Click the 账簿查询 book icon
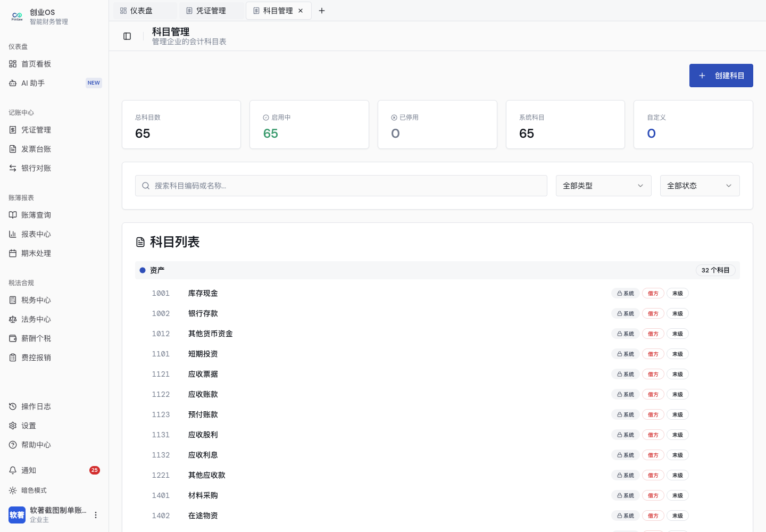This screenshot has height=532, width=766. (x=13, y=215)
